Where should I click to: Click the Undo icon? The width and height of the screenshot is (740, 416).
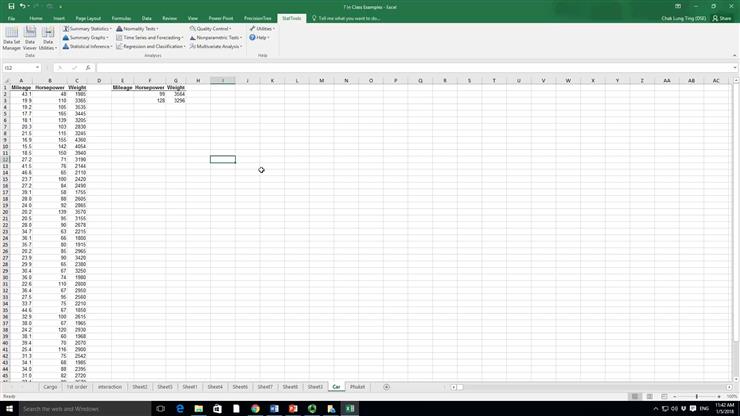tap(22, 7)
